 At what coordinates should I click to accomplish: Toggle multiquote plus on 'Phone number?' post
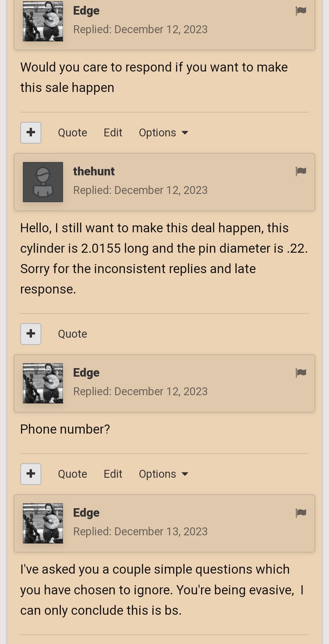point(31,474)
